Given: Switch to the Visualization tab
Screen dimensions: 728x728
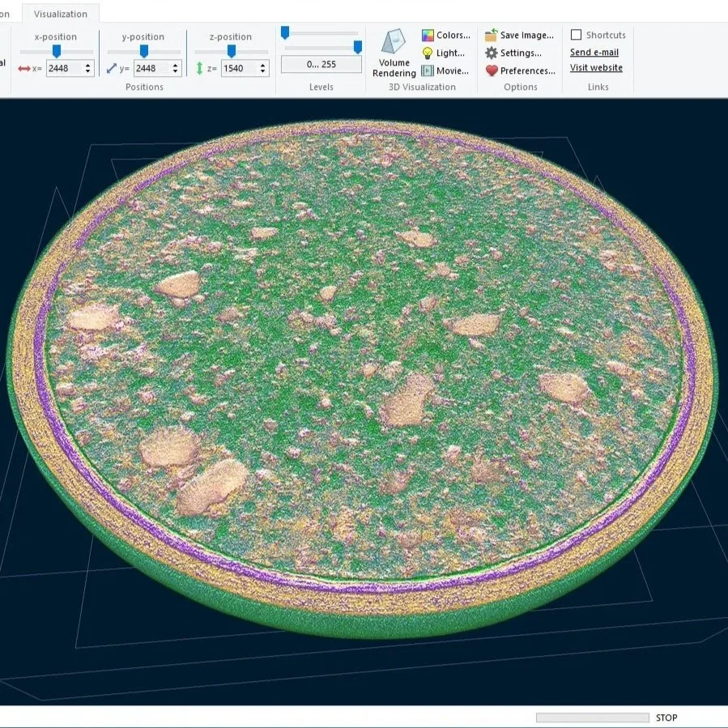Looking at the screenshot, I should 60,14.
